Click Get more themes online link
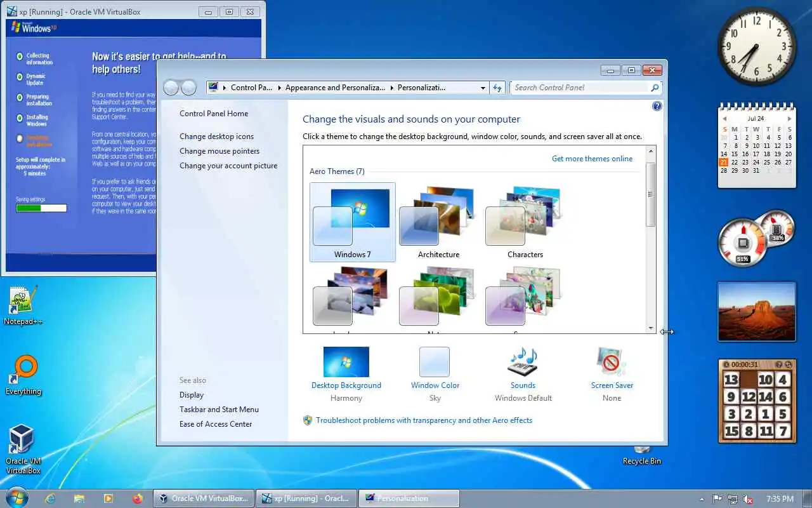The image size is (812, 508). [x=592, y=159]
